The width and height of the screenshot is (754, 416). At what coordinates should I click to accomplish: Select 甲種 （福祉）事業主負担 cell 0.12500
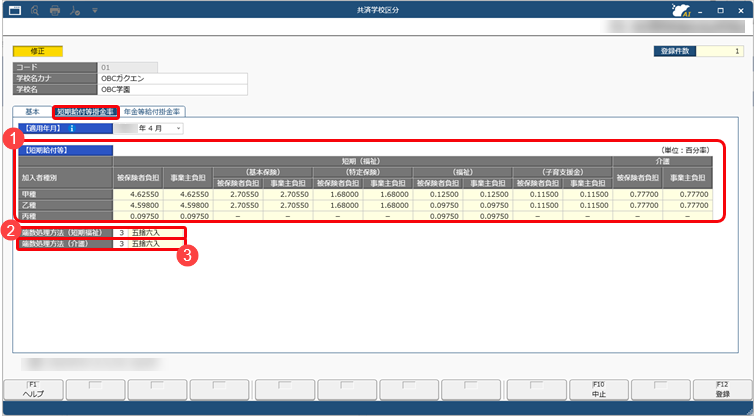[488, 194]
